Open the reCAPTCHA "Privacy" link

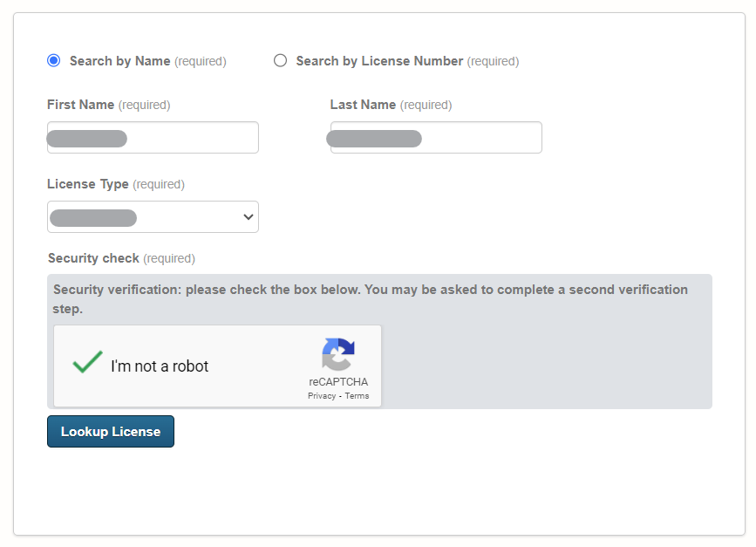[x=322, y=395]
